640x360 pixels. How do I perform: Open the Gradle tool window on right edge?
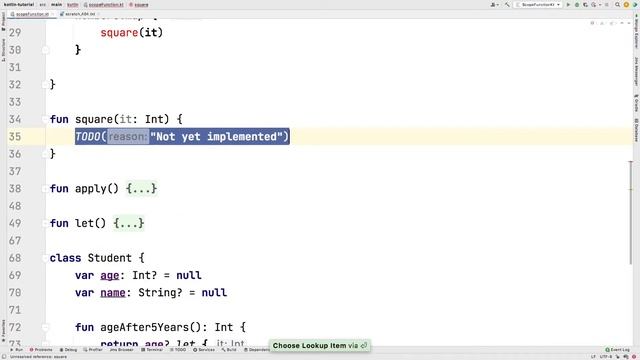636,103
